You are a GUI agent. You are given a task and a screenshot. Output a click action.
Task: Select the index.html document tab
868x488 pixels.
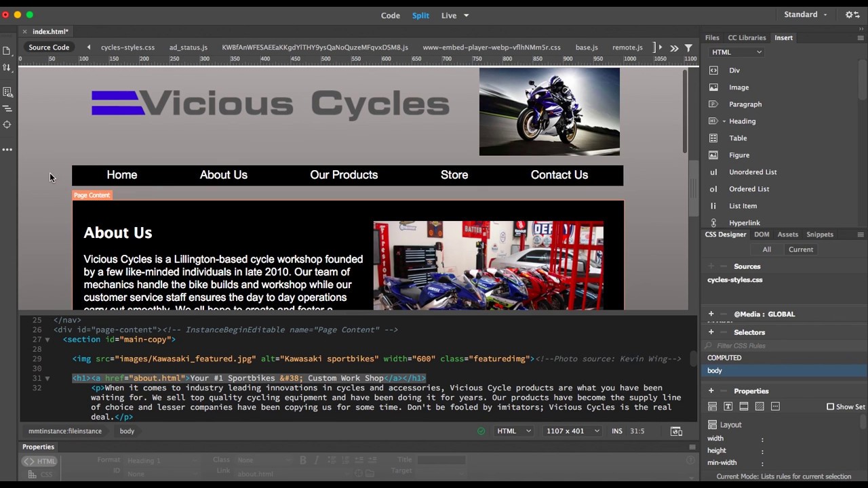point(50,32)
